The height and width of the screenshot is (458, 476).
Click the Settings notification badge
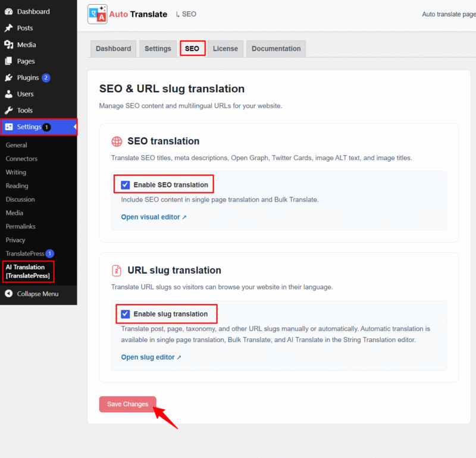click(46, 127)
